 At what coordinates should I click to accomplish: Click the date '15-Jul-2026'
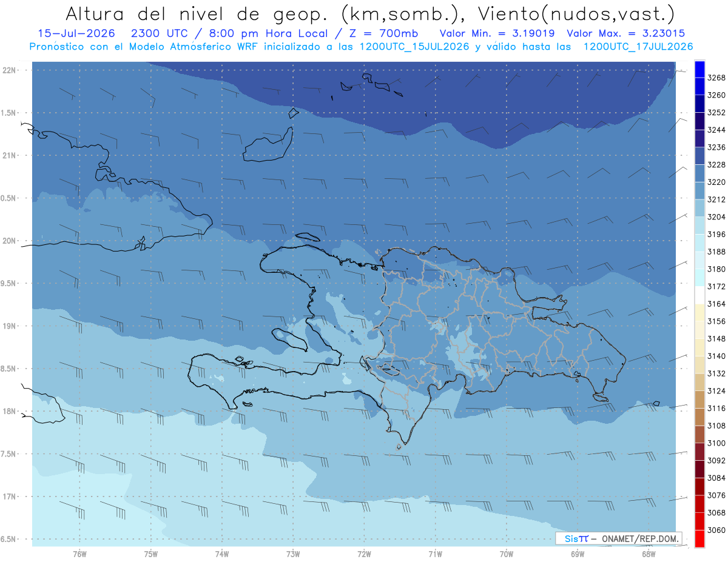(78, 34)
